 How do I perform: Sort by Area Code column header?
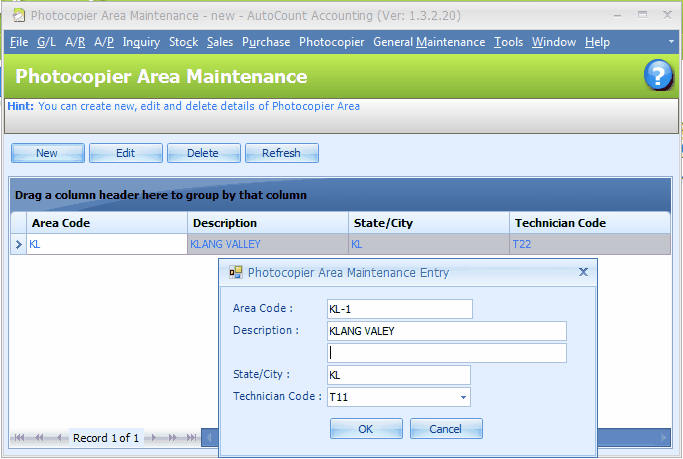click(x=107, y=223)
